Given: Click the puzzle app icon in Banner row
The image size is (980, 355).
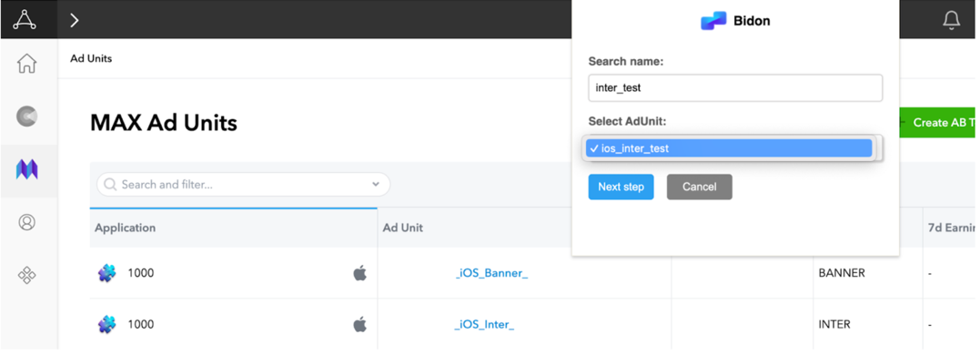Looking at the screenshot, I should click(107, 273).
